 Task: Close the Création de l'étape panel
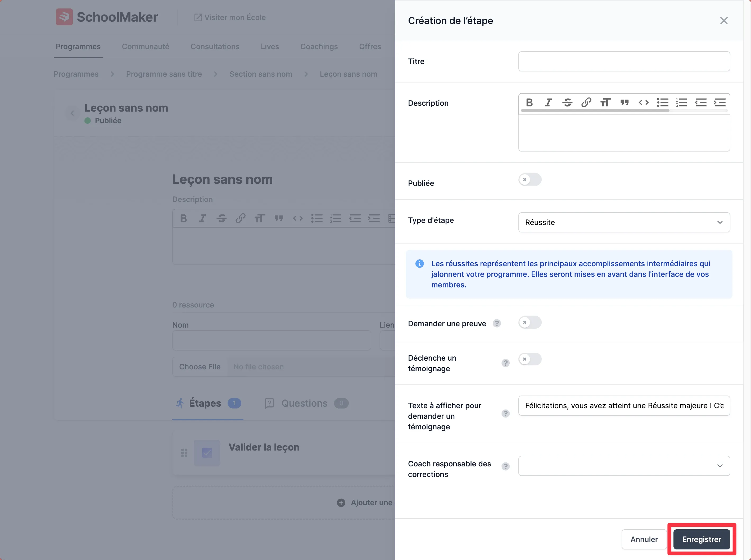coord(724,21)
